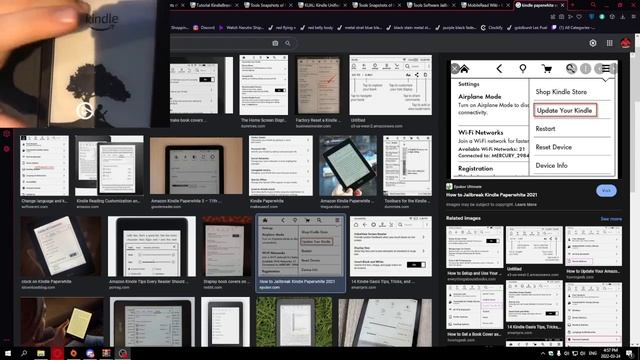Viewport: 640px width, 360px height.
Task: Open Clockify bookmark
Action: (492, 28)
